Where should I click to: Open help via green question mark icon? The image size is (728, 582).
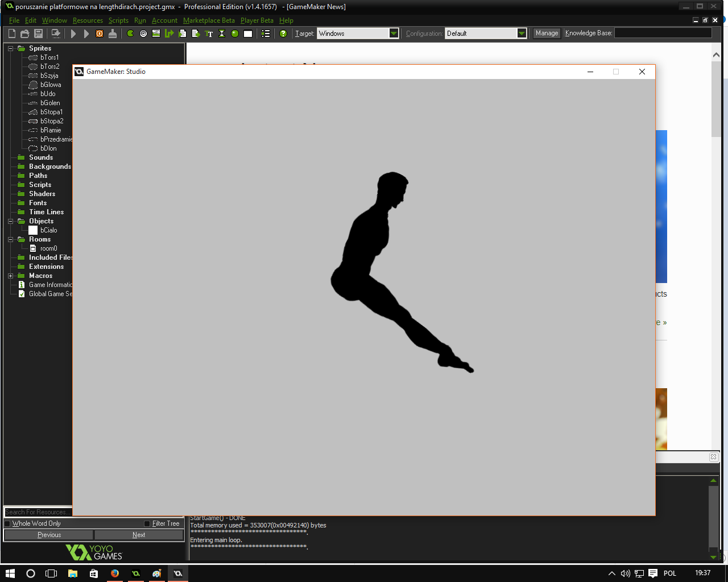(283, 34)
